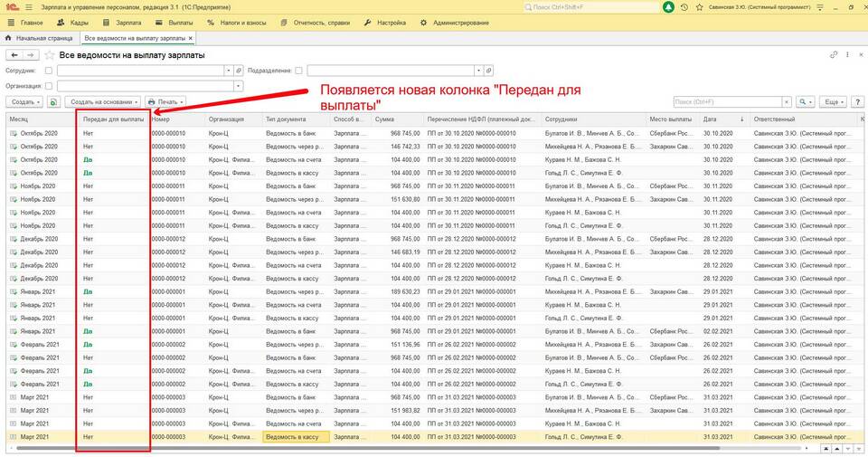Open favorites star in the title bar
The image size is (868, 457).
[700, 7]
